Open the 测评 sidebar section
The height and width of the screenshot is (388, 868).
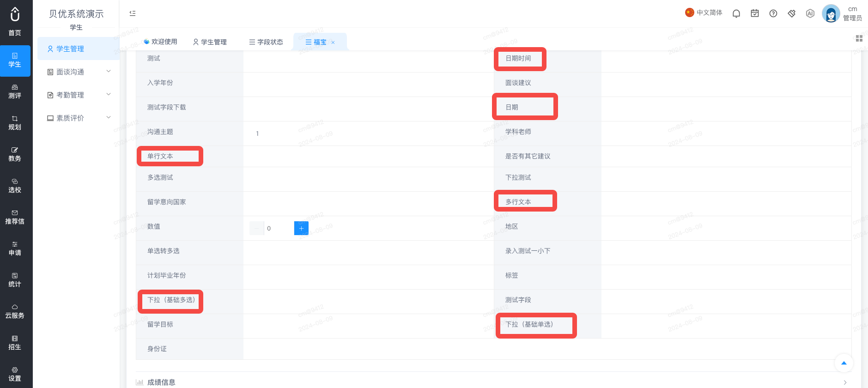coord(15,91)
